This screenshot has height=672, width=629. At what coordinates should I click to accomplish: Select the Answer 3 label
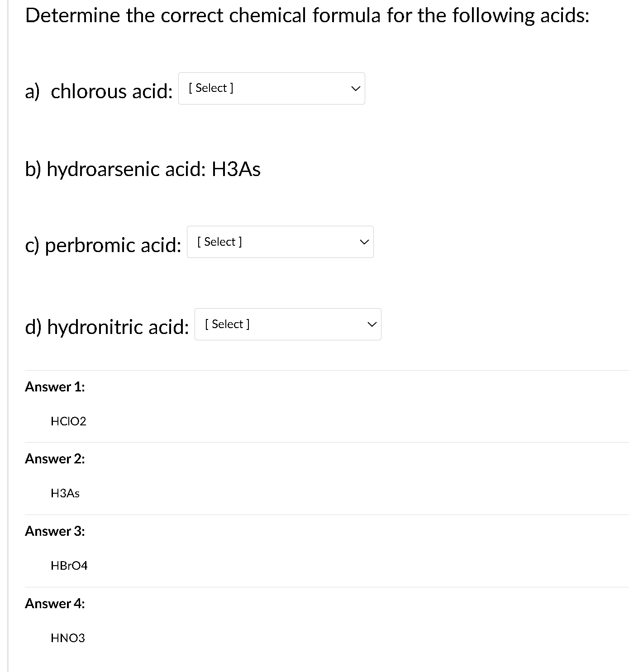(55, 531)
